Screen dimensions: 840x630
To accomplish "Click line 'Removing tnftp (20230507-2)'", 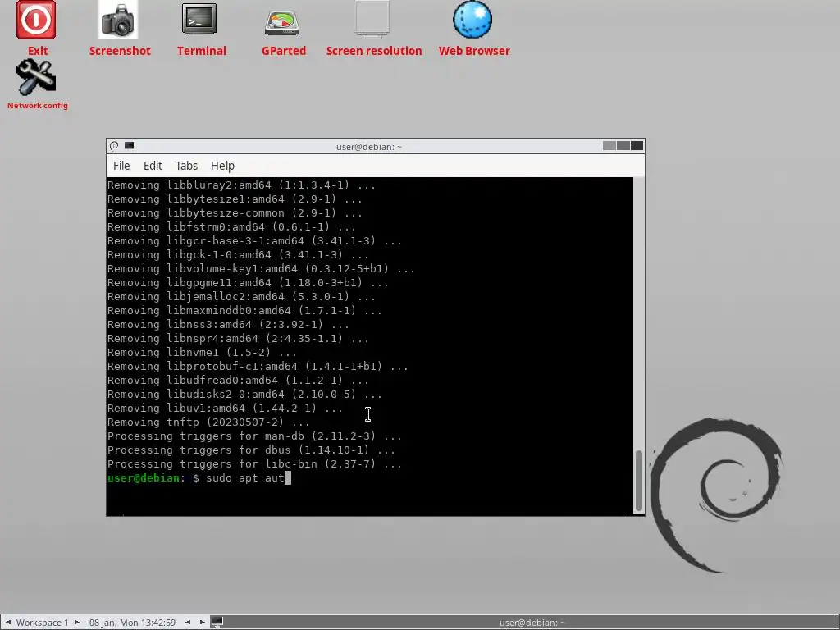I will (208, 422).
